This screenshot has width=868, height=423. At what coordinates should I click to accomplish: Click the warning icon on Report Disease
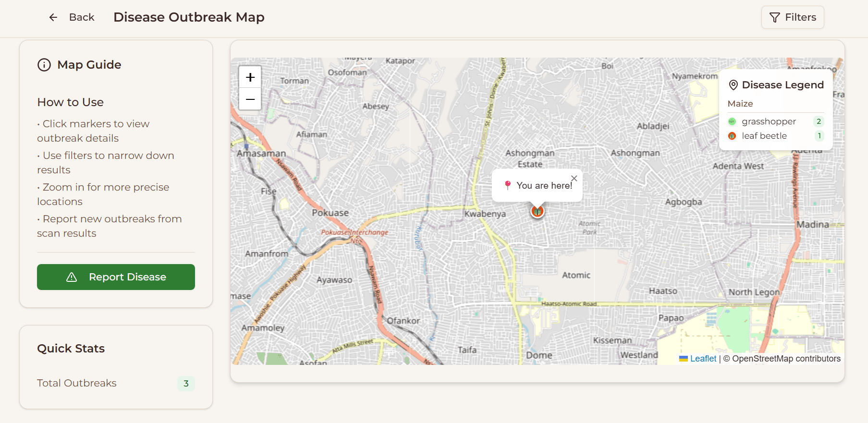click(x=72, y=277)
